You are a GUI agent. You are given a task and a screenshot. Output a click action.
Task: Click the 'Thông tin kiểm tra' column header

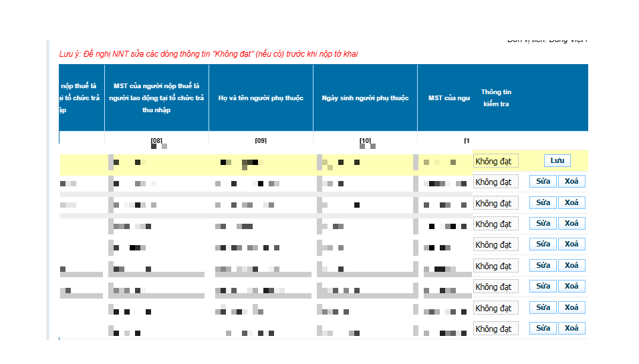click(496, 98)
